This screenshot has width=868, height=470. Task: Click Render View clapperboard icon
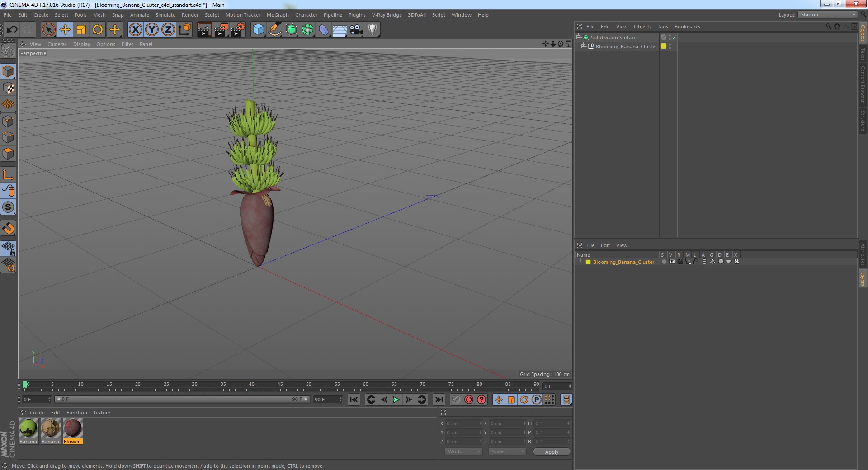[204, 30]
